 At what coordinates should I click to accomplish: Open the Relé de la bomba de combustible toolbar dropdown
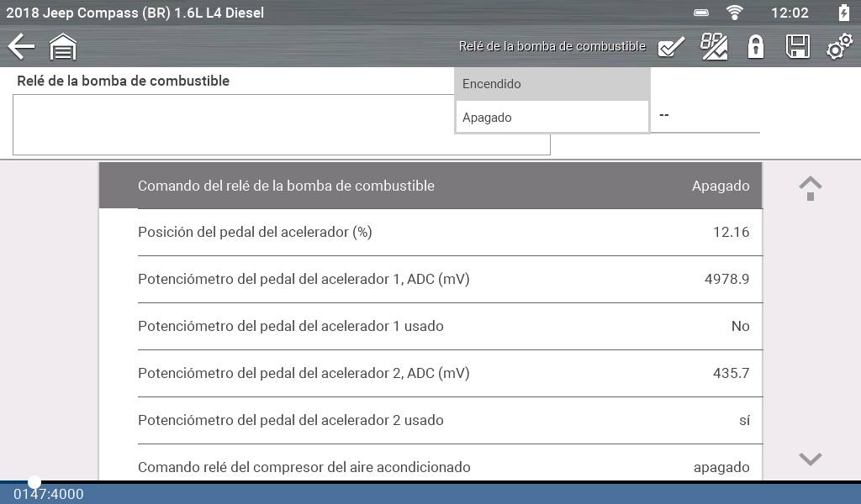[552, 47]
